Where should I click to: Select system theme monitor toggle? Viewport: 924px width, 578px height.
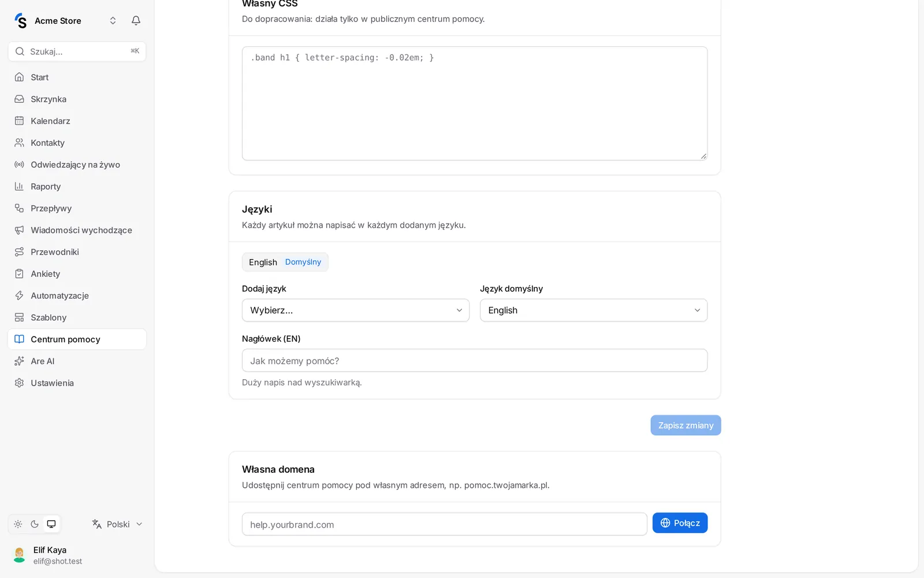51,524
